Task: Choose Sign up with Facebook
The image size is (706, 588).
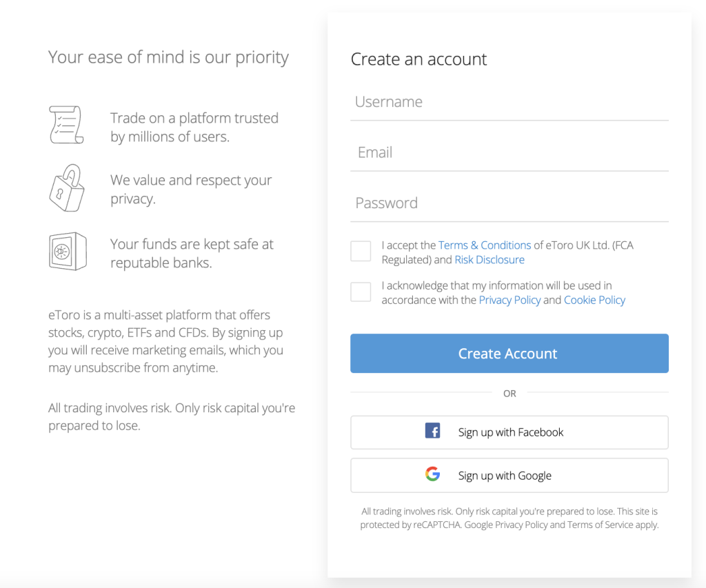Action: coord(509,432)
